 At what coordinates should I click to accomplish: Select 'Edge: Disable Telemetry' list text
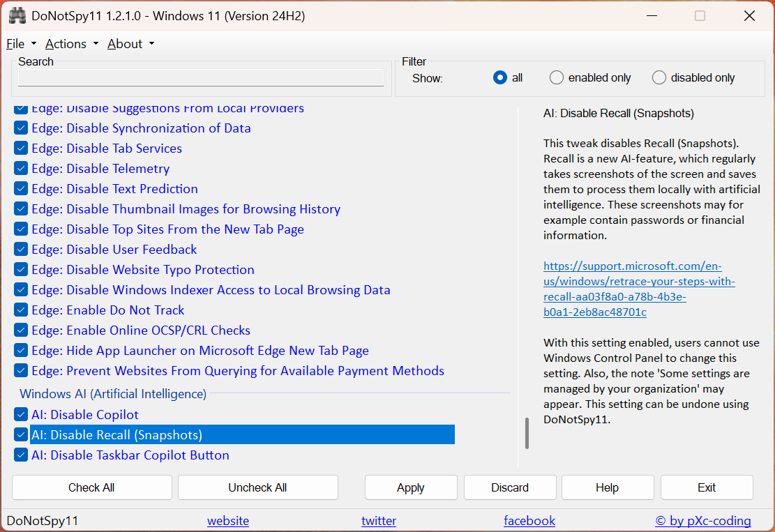point(100,169)
